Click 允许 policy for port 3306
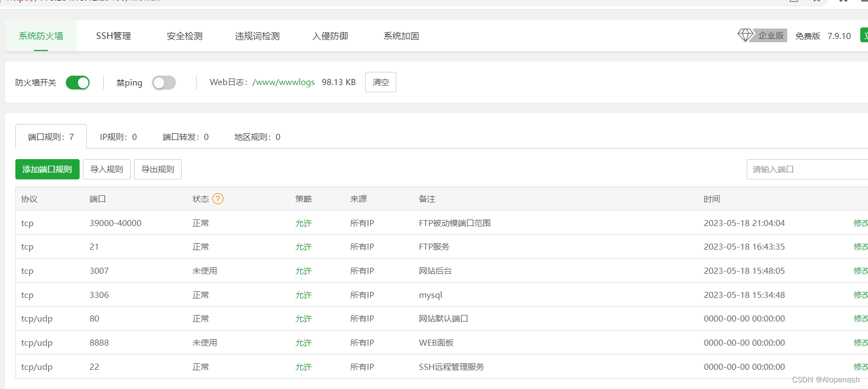The width and height of the screenshot is (868, 389). 304,295
